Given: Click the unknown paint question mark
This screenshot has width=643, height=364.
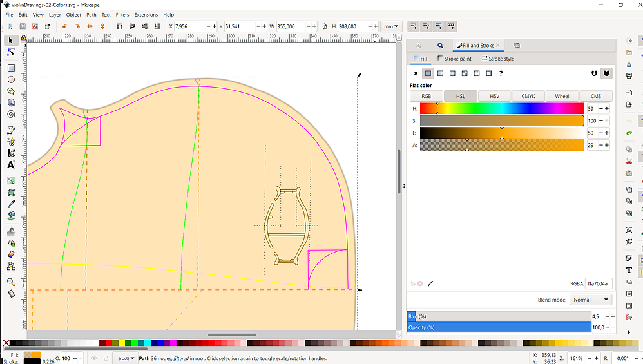Looking at the screenshot, I should pos(501,73).
